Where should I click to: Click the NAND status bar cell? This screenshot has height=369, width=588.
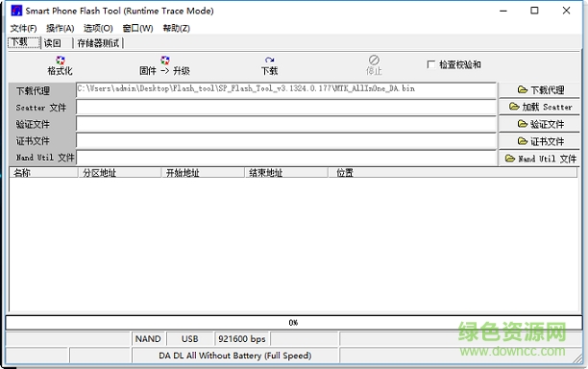[148, 339]
